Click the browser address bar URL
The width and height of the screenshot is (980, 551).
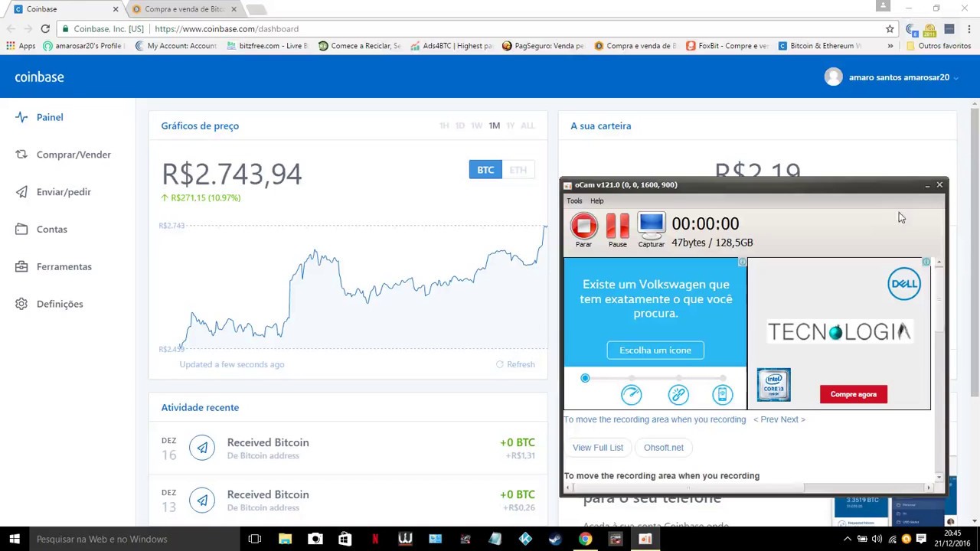(227, 29)
